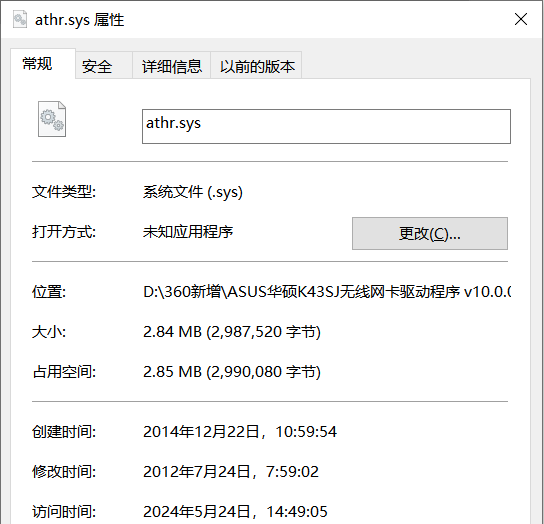Image resolution: width=544 pixels, height=524 pixels.
Task: Switch to the 常规 tab
Action: click(43, 64)
